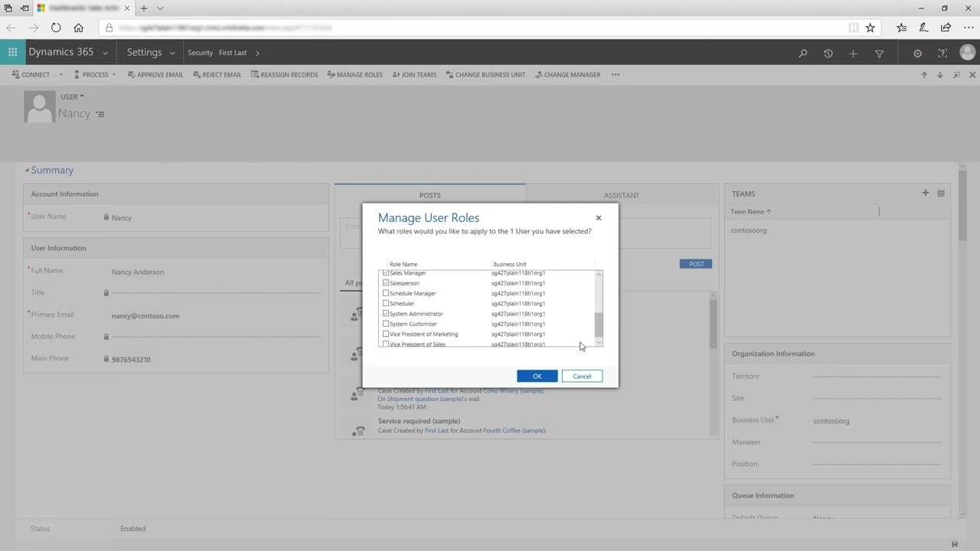Check Vice President of Marketing role
The image size is (980, 551).
tap(386, 334)
